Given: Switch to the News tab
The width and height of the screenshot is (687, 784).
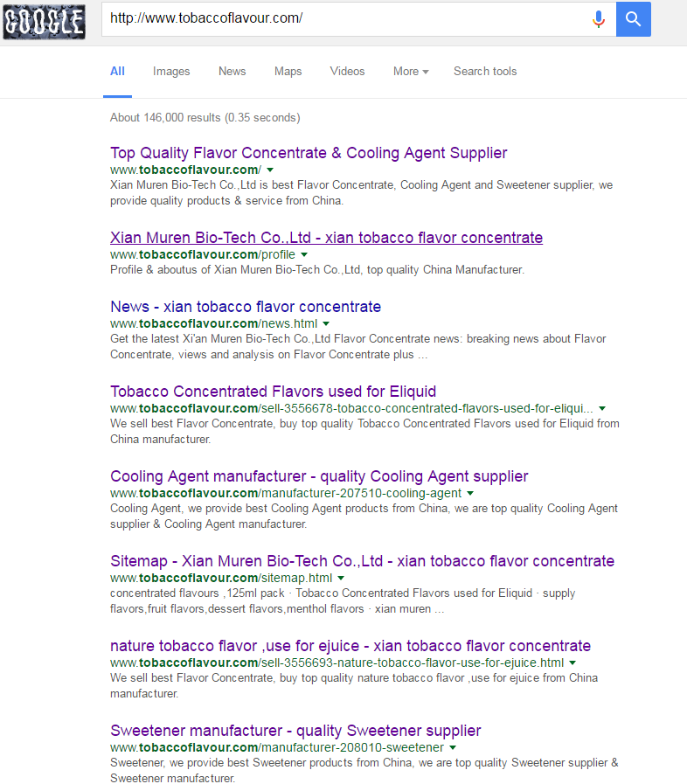Looking at the screenshot, I should 232,71.
